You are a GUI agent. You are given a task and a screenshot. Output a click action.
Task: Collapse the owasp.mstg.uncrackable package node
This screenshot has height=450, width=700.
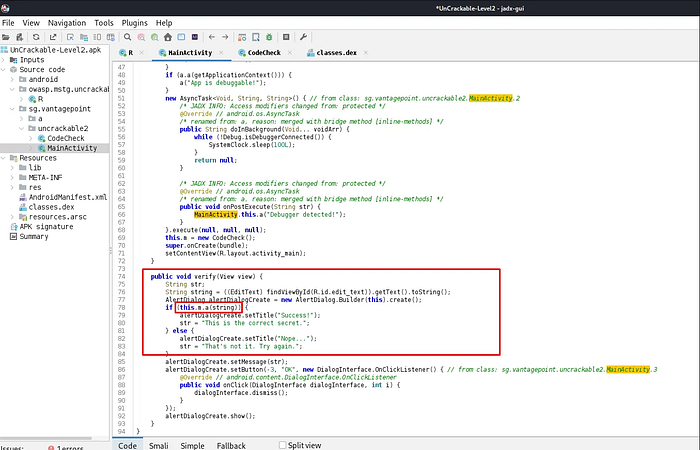[x=12, y=89]
